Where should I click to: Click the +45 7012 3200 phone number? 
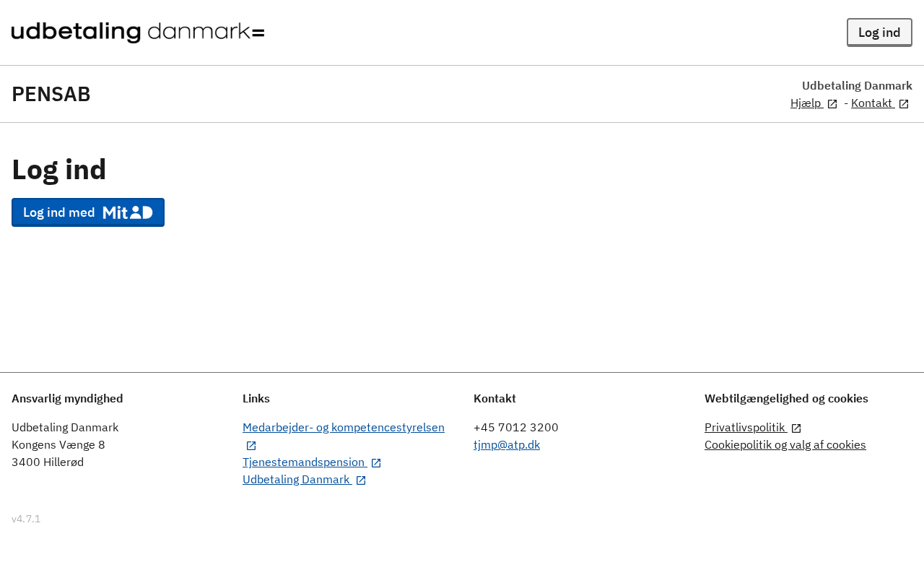coord(516,428)
